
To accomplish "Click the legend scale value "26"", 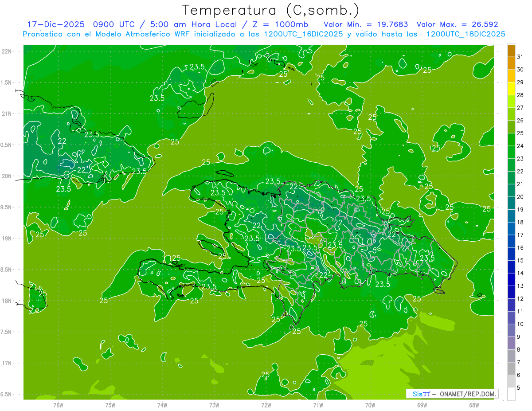I will pos(520,121).
